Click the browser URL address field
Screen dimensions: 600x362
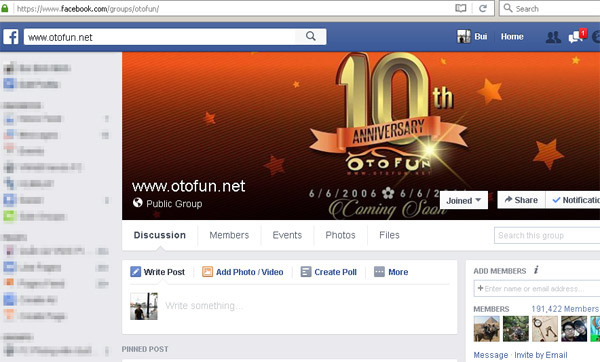point(233,8)
